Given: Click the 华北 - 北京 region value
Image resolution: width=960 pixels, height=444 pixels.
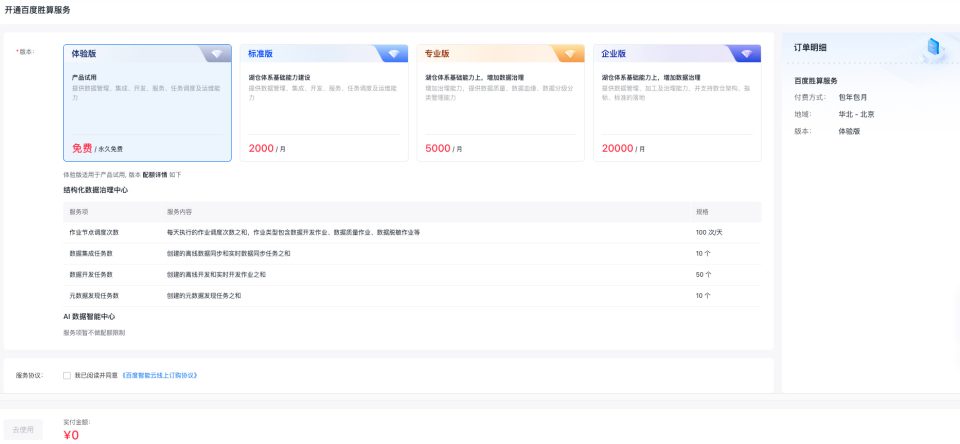Looking at the screenshot, I should (857, 115).
